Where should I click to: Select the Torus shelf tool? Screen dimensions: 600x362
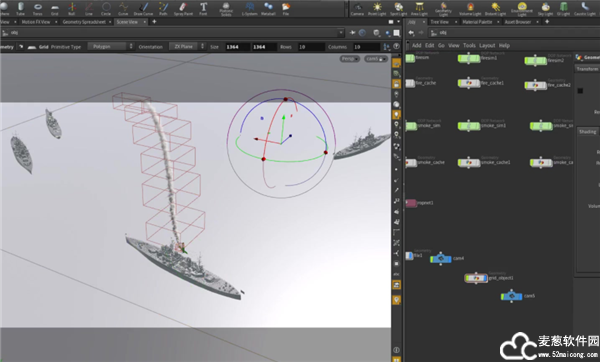[x=38, y=8]
